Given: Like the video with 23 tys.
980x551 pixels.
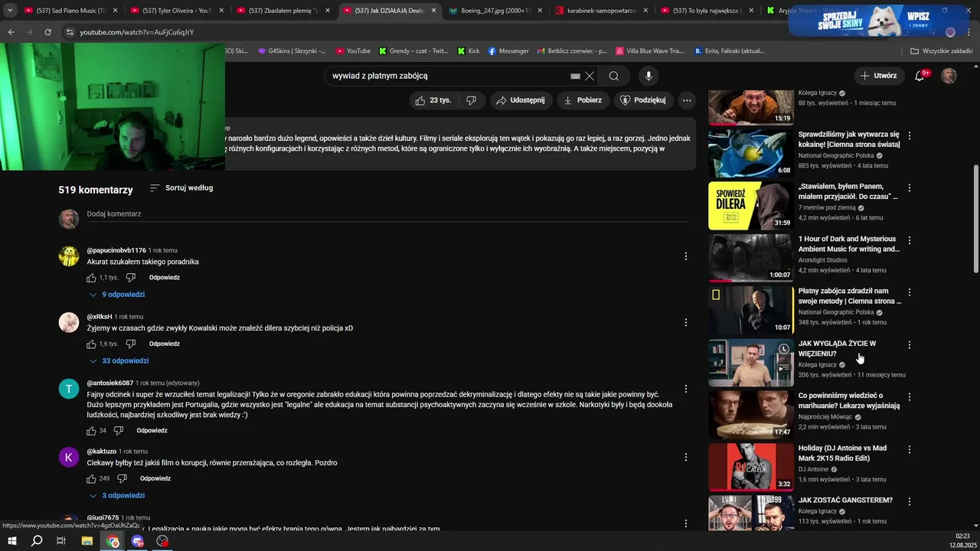Looking at the screenshot, I should point(433,100).
